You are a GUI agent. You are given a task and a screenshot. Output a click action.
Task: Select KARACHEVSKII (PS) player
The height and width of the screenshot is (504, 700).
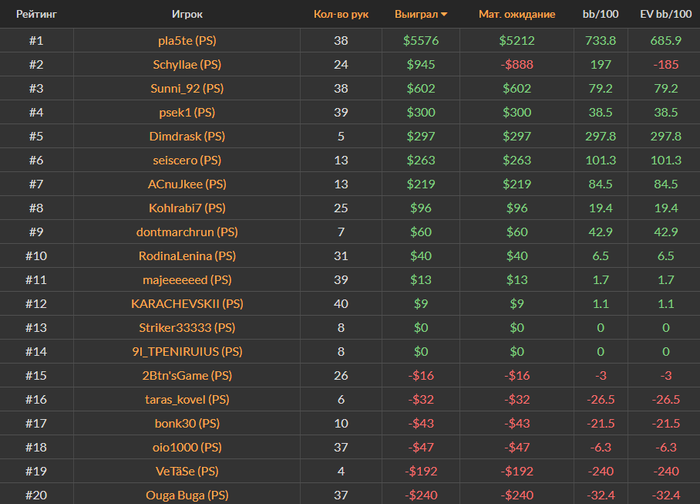click(x=187, y=304)
